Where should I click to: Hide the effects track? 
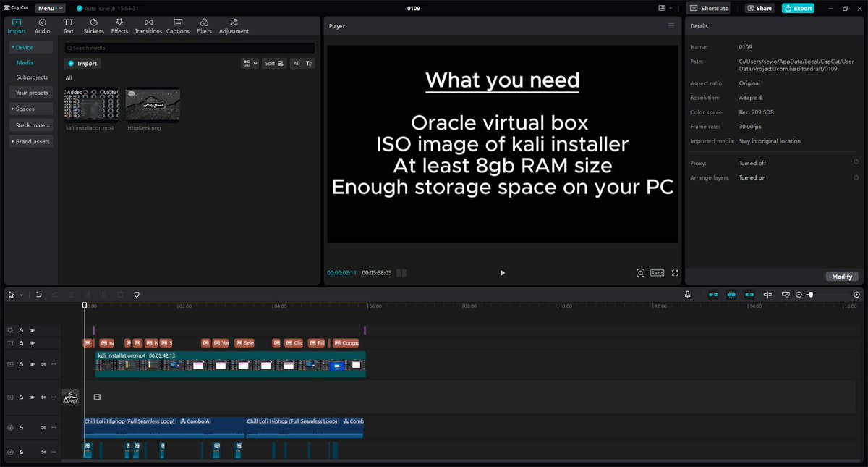point(32,330)
